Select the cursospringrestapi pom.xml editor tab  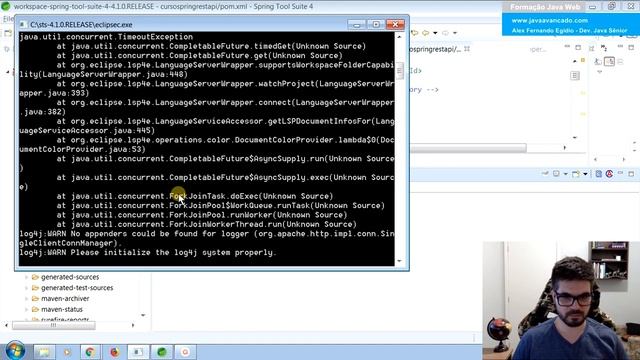[x=435, y=49]
